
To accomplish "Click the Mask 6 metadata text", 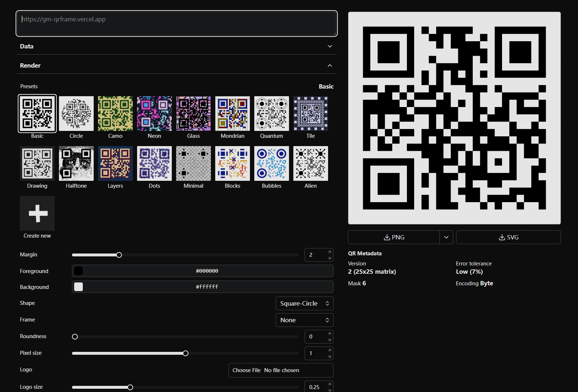I will pyautogui.click(x=357, y=283).
